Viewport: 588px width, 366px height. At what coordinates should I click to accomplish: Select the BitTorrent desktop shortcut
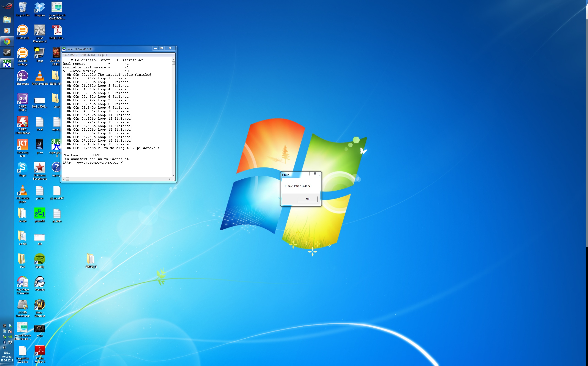click(22, 78)
